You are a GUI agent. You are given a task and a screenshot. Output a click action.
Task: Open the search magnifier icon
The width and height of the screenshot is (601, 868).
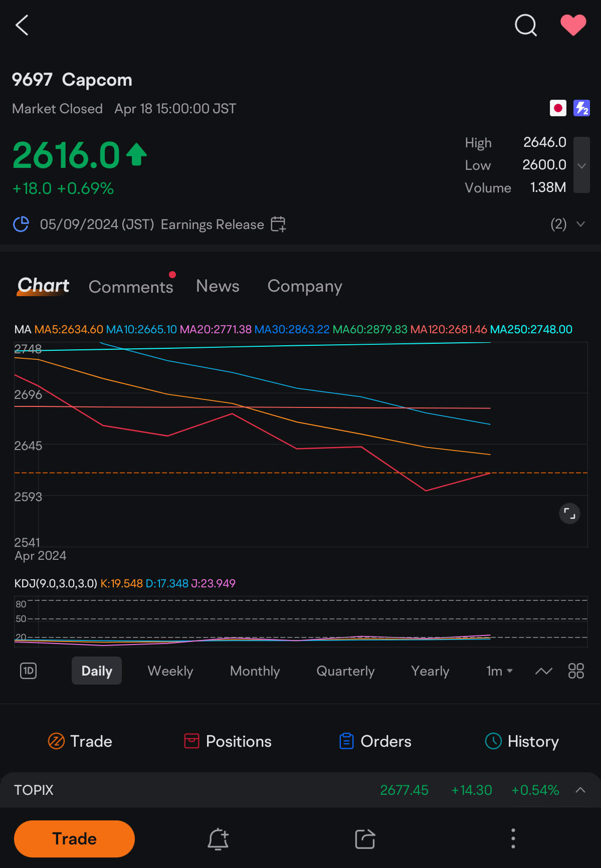(526, 25)
